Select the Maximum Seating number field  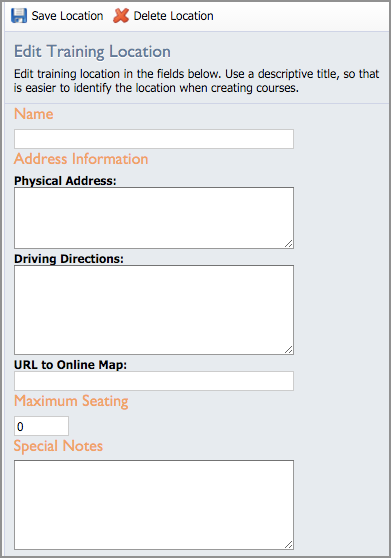41,426
